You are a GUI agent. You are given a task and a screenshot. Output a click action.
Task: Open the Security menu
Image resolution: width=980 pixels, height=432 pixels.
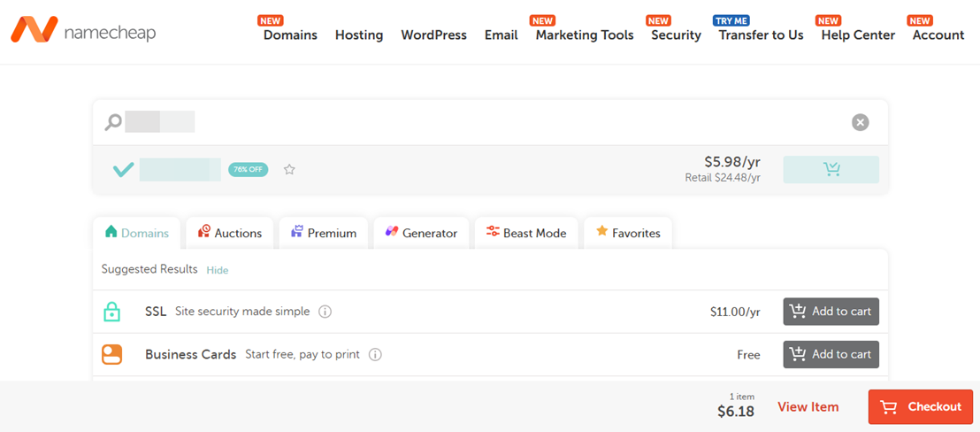[677, 35]
